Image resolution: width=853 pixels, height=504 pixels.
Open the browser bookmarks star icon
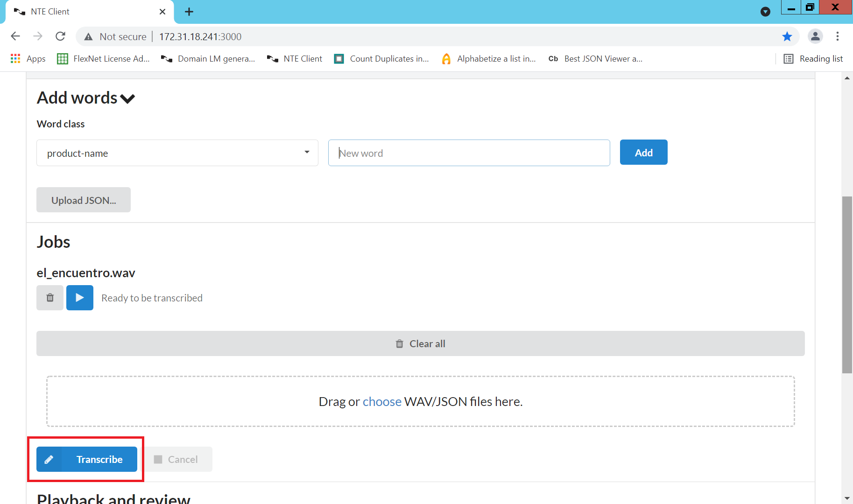[x=787, y=36]
